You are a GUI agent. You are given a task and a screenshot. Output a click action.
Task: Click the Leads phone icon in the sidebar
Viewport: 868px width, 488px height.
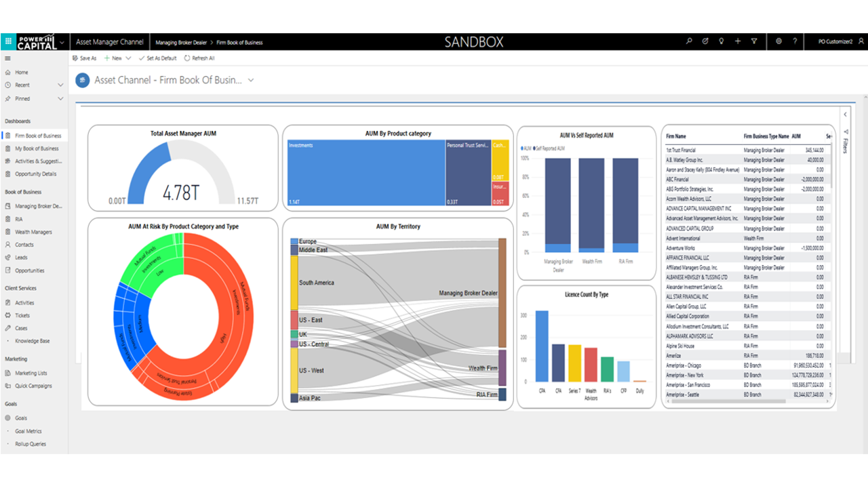(x=7, y=258)
